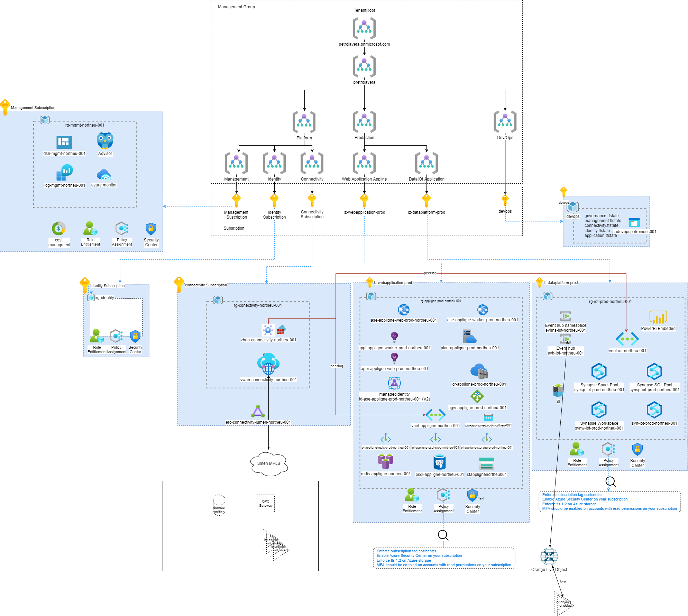Click the PowerBi Embeded icon
Screen dimensions: 688x616
[x=658, y=317]
